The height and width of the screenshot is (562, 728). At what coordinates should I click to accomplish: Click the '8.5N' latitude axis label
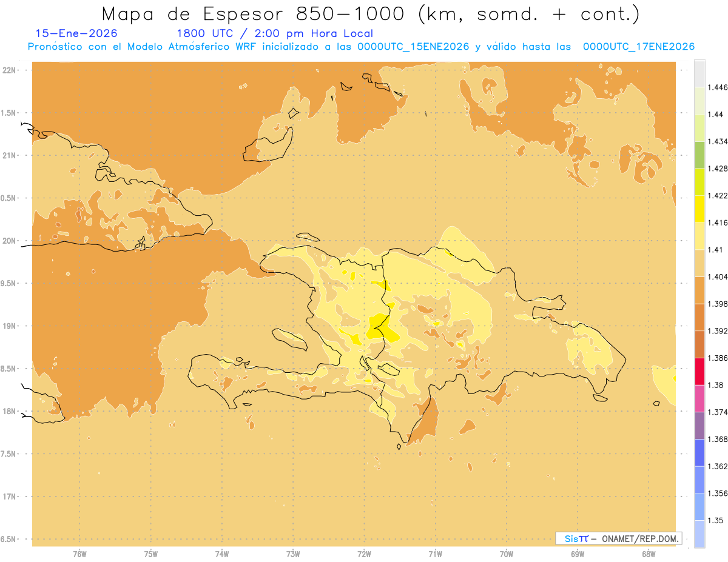[9, 369]
